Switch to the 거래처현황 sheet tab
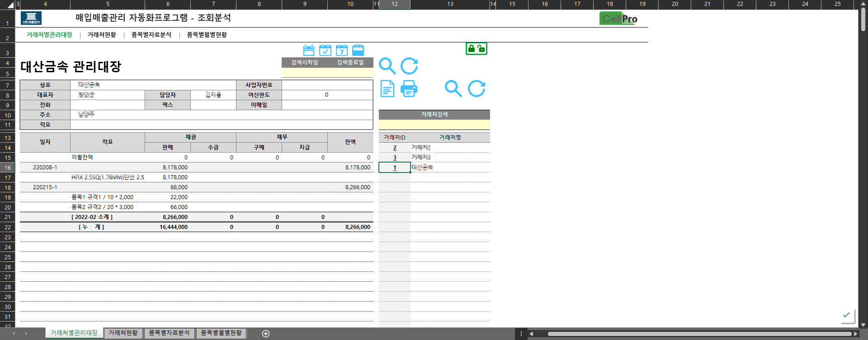The width and height of the screenshot is (868, 340). pos(123,333)
